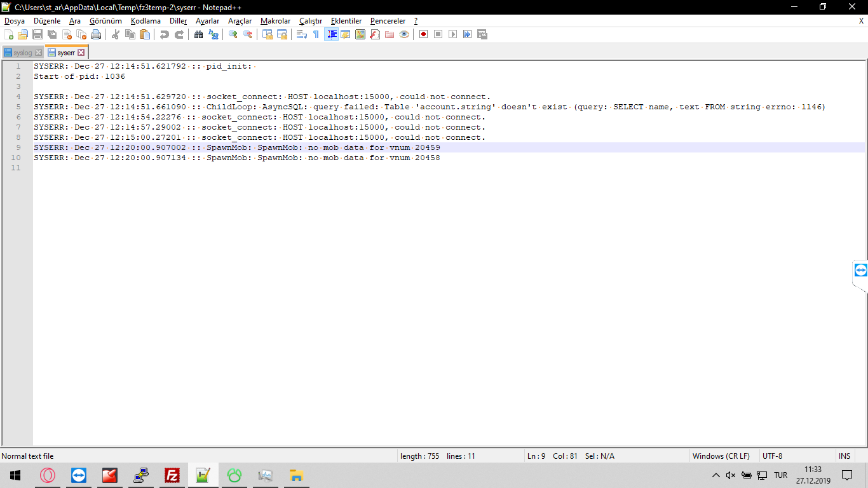The image size is (868, 488).
Task: Click the Windows (CR LF) status field
Action: pos(721,456)
